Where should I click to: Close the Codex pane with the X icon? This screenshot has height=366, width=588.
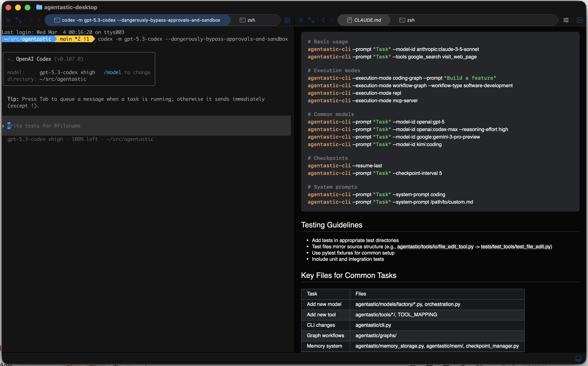coord(8,20)
